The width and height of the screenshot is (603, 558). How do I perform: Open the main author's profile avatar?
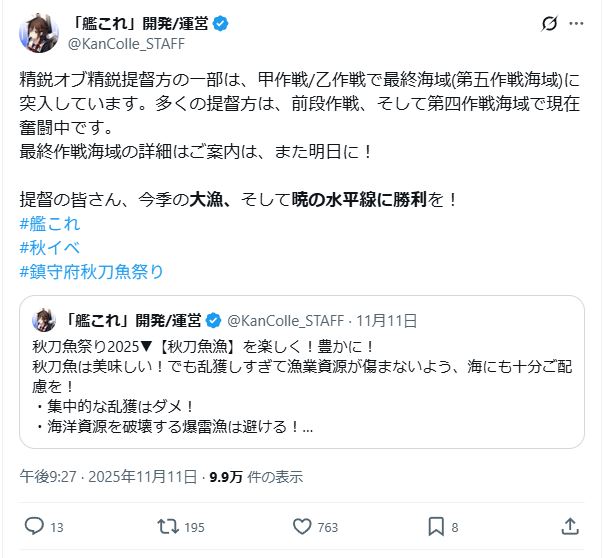(37, 34)
